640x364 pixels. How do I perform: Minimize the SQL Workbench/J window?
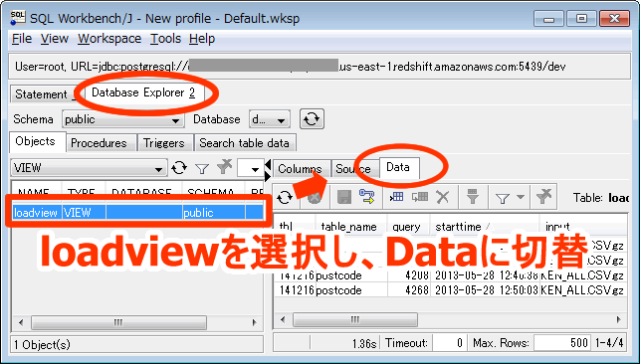point(549,19)
